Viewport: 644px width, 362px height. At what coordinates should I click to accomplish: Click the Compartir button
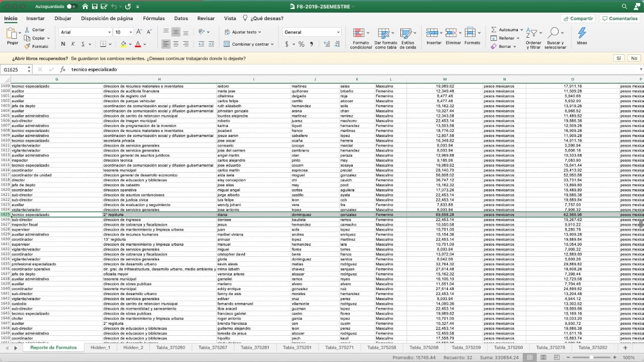(578, 19)
